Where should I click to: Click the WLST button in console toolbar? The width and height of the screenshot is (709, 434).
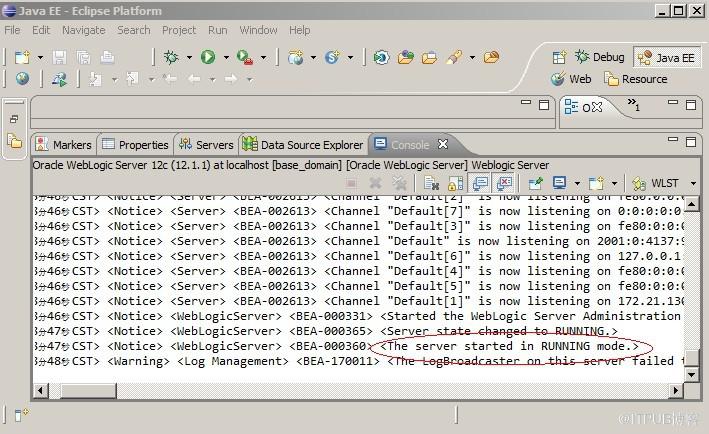656,183
